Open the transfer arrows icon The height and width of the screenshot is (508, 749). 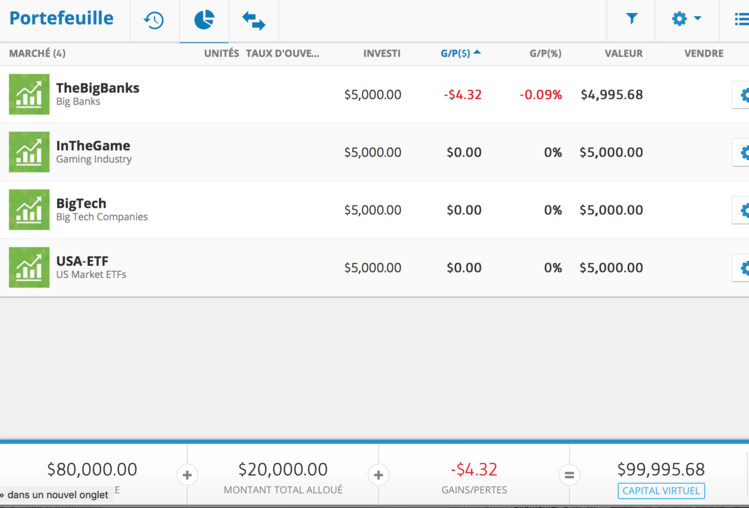point(253,20)
